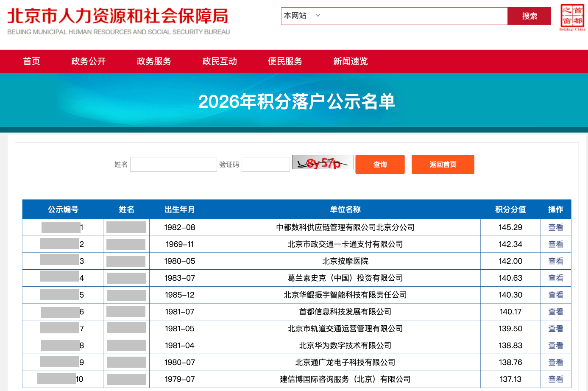The image size is (588, 391).
Task: Click the birth date cell 1982-08
Action: point(180,227)
